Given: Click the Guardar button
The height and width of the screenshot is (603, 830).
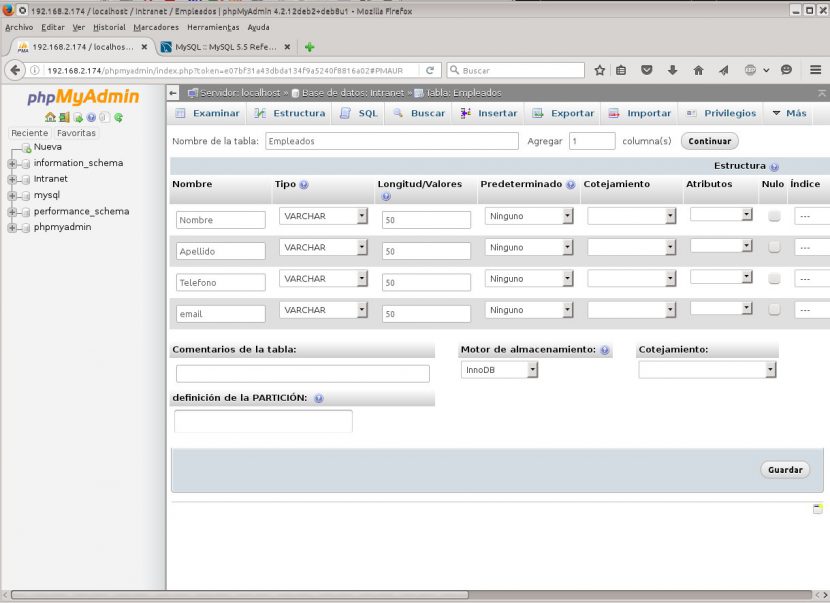Looking at the screenshot, I should [785, 470].
